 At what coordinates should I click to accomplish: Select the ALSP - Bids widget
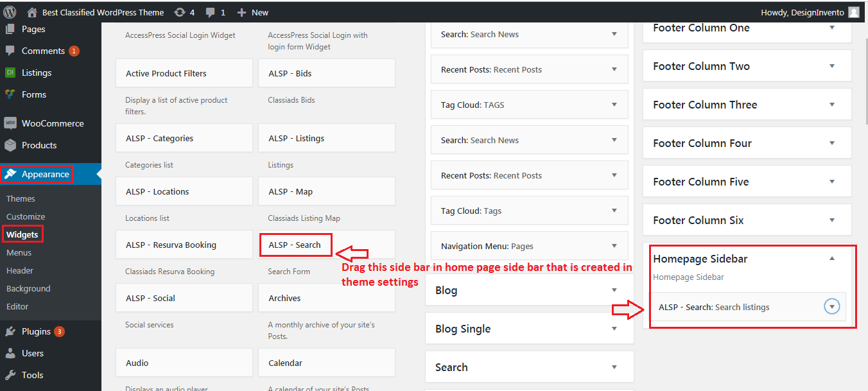[327, 74]
